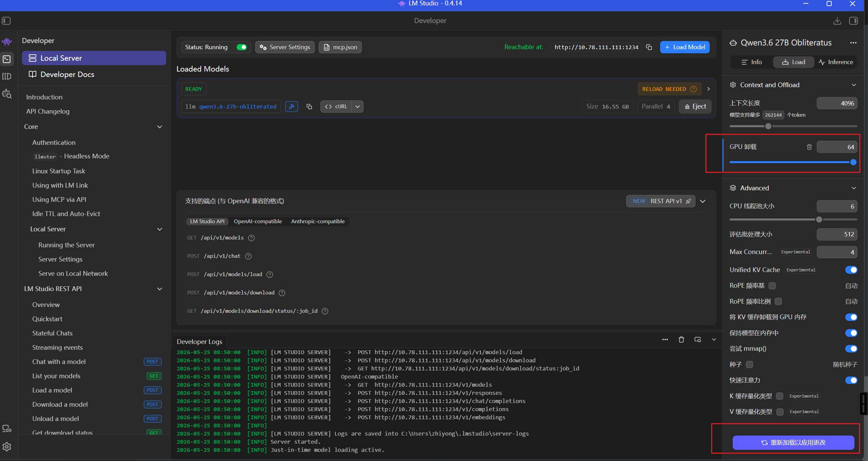868x461 pixels.
Task: Enable RoPE 频率比例 checkbox
Action: 778,301
